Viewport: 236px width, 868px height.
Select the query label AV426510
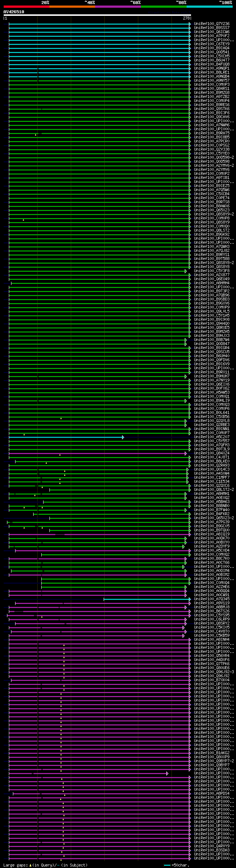click(x=14, y=12)
